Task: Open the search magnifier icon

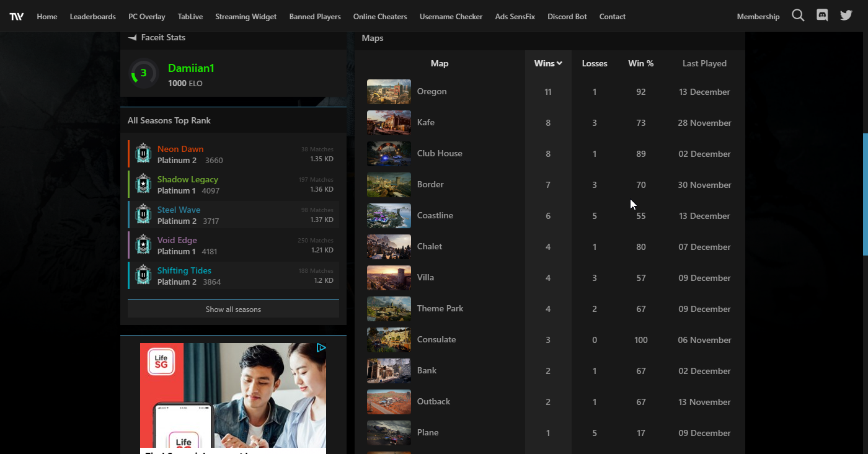Action: tap(798, 16)
